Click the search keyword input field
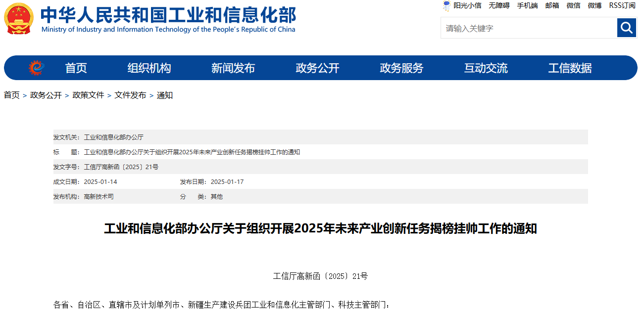The height and width of the screenshot is (313, 644). pos(528,28)
